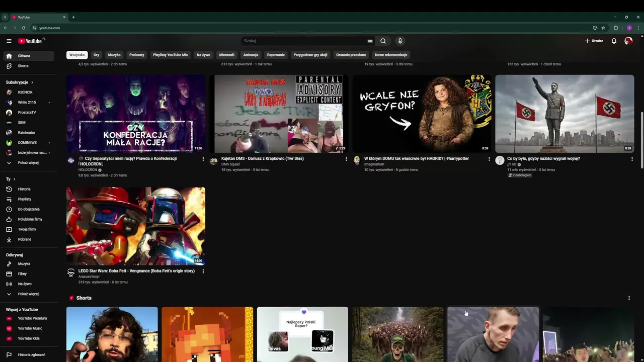Open YouTube Music link
The height and width of the screenshot is (362, 644).
28,328
